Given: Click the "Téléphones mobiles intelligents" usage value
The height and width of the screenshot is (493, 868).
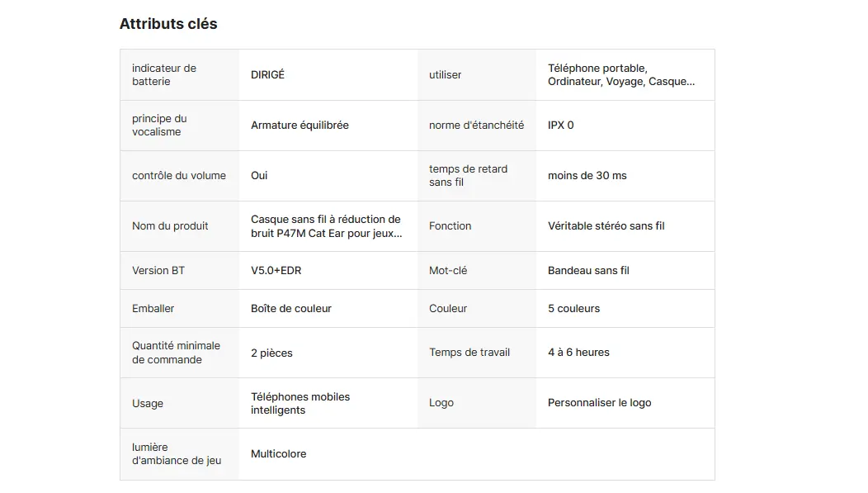Looking at the screenshot, I should point(300,404).
